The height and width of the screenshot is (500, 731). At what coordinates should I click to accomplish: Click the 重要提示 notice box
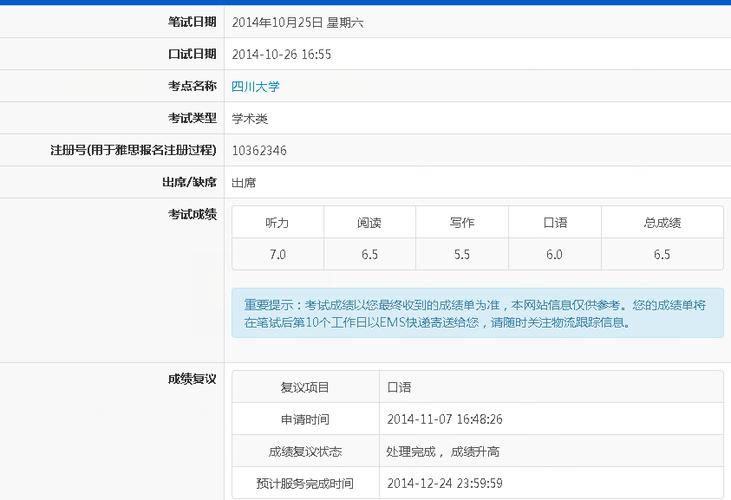click(477, 313)
